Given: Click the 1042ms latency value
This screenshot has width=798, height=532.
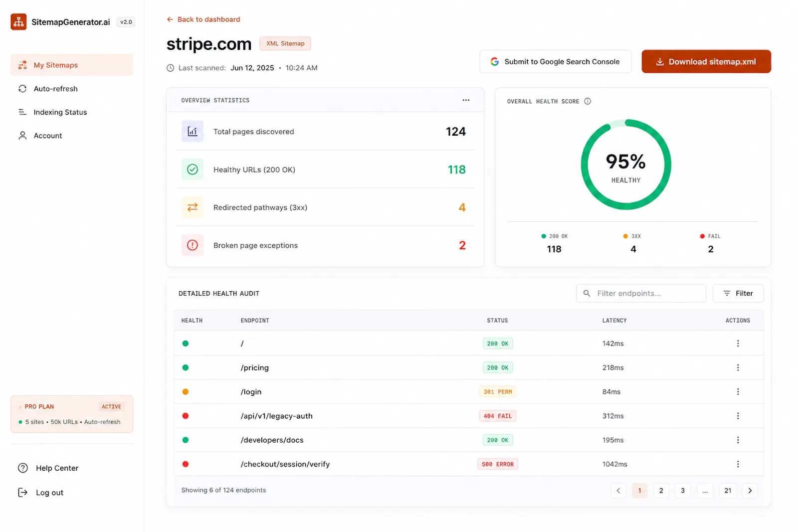Looking at the screenshot, I should pyautogui.click(x=615, y=464).
